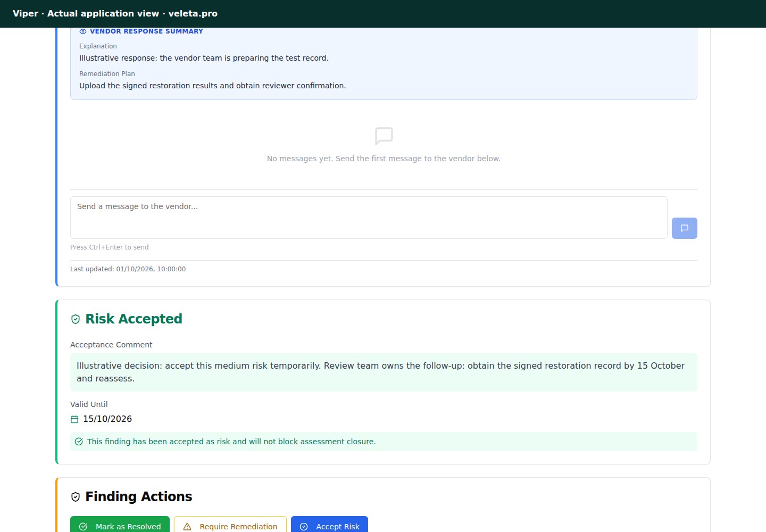Click the Finding Actions heading
This screenshot has width=766, height=532.
[x=139, y=496]
